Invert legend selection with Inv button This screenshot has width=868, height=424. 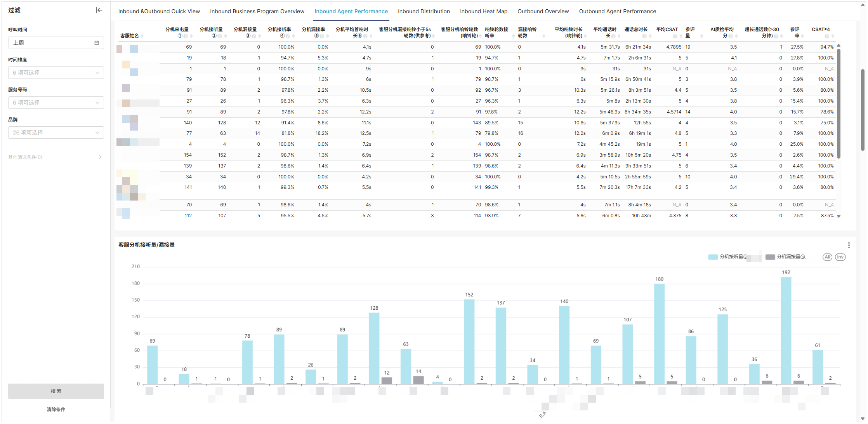[x=840, y=257]
